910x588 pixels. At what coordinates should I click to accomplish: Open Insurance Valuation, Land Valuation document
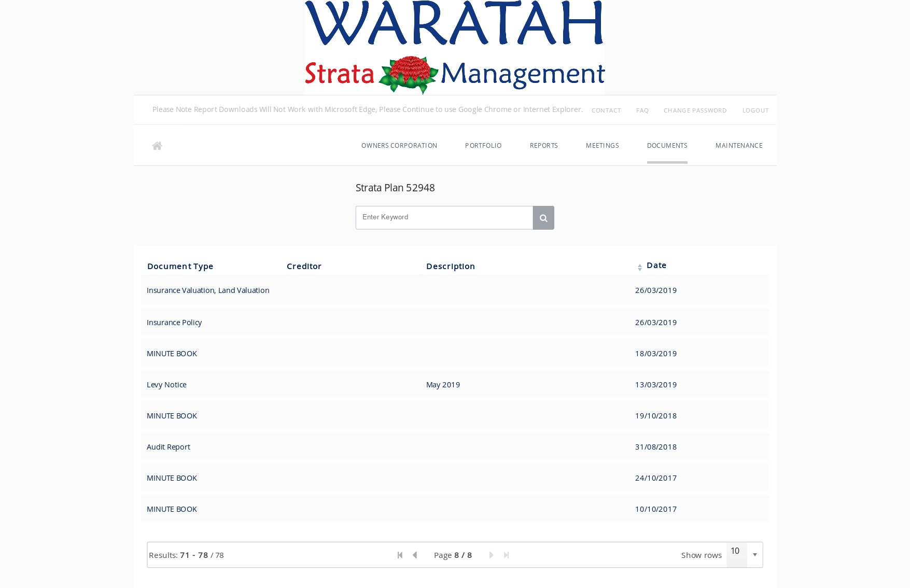tap(208, 290)
